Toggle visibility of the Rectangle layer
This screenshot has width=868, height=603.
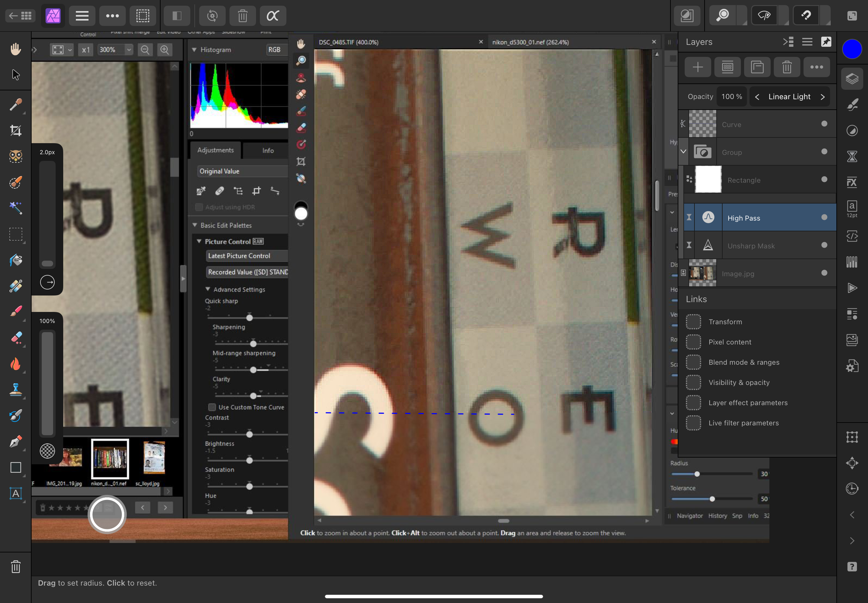point(824,180)
